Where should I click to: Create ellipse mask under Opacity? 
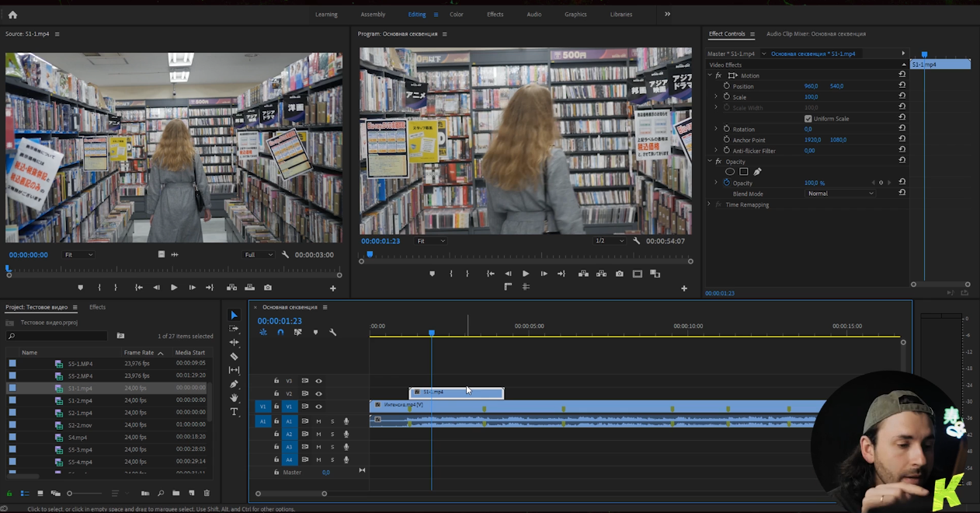click(x=730, y=172)
